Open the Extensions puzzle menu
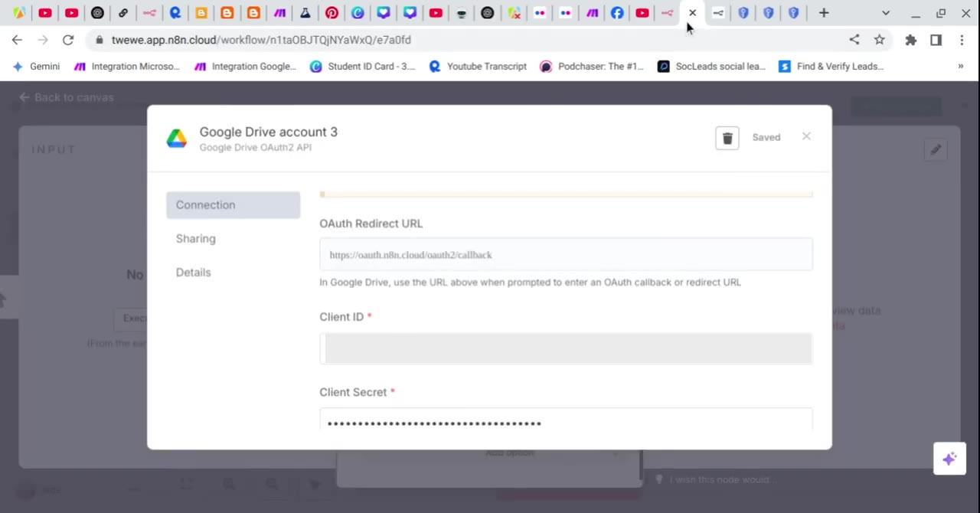The height and width of the screenshot is (513, 980). (910, 40)
